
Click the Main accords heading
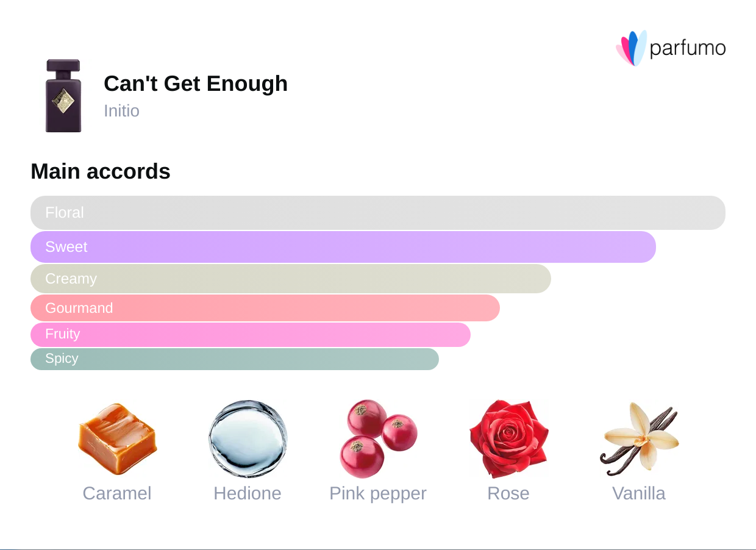click(101, 172)
